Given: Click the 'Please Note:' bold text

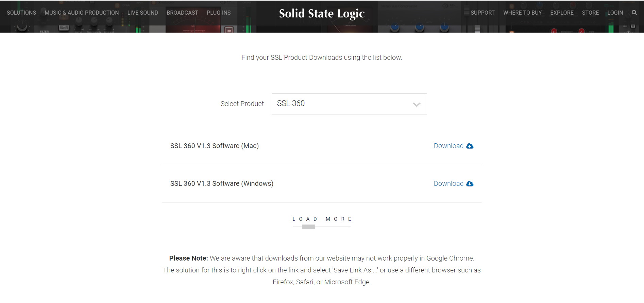Looking at the screenshot, I should (188, 258).
